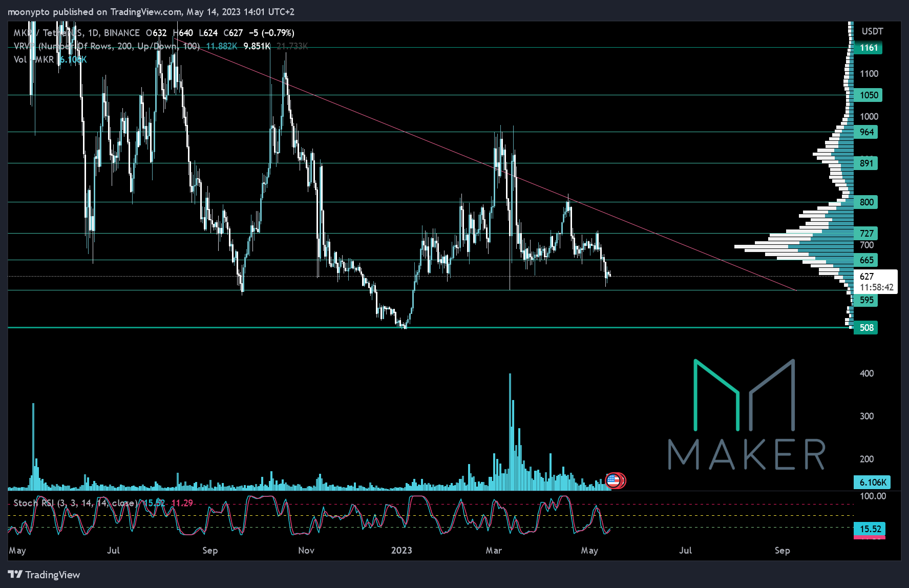Select the 665 price level label

(x=866, y=260)
